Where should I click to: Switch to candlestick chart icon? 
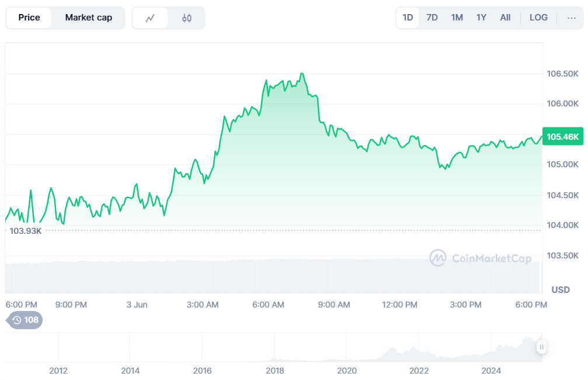point(187,18)
